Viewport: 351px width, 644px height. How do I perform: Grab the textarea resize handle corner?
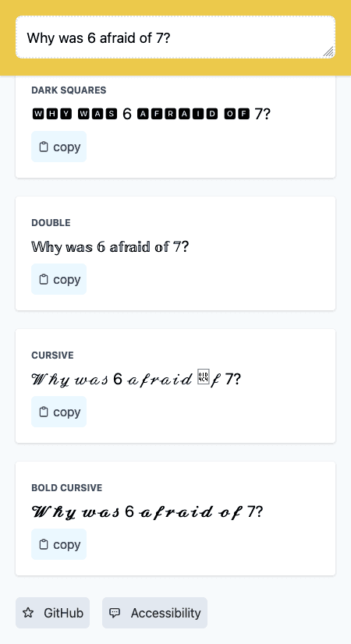click(x=328, y=51)
